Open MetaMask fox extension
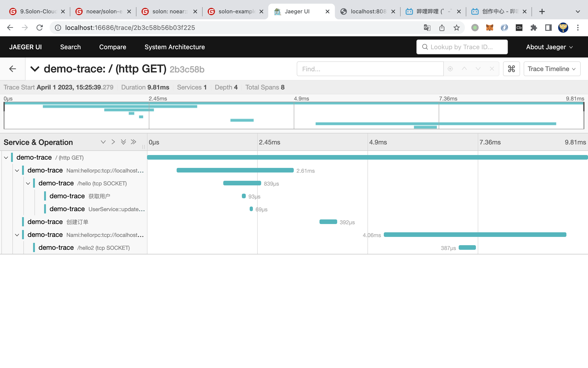The height and width of the screenshot is (368, 588). pos(490,28)
